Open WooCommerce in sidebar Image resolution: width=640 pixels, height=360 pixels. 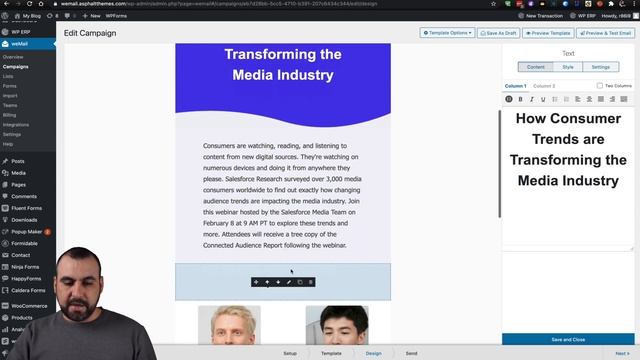(x=28, y=306)
